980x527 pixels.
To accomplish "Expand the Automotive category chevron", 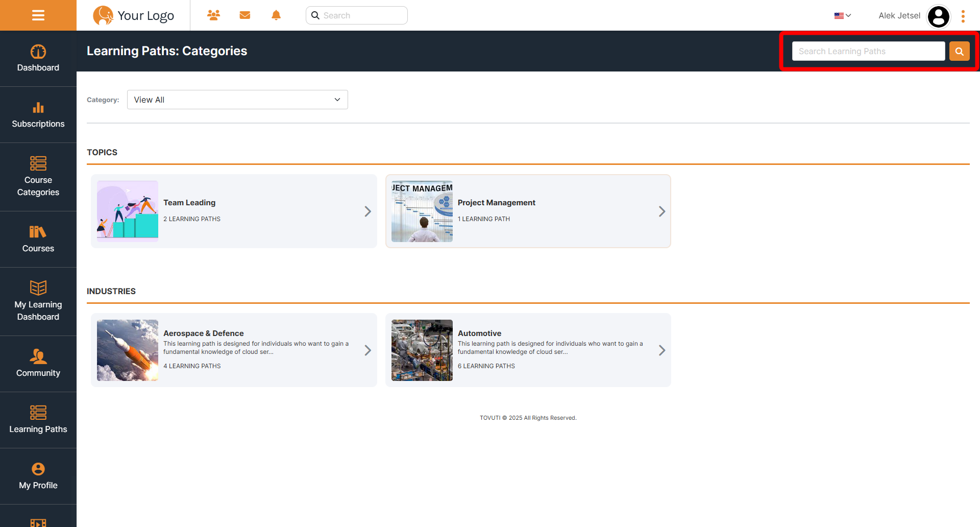I will [661, 350].
